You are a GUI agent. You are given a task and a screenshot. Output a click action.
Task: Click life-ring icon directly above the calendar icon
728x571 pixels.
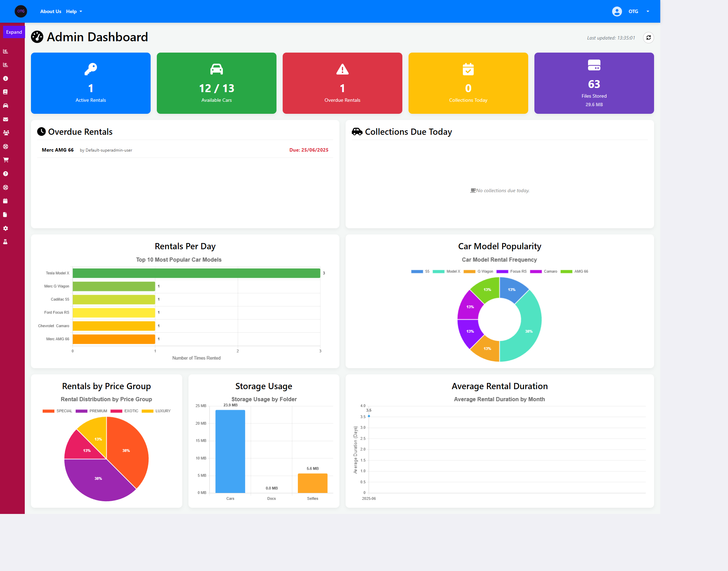click(x=6, y=187)
